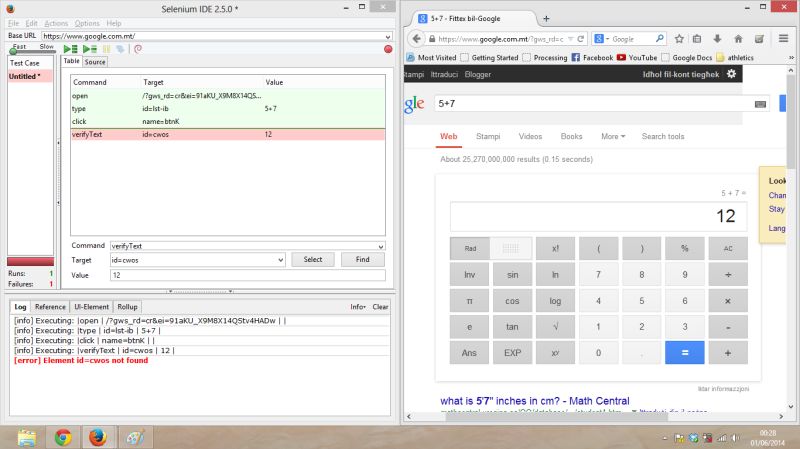
Task: Show more bookmarks with the overflow chevron
Action: 791,58
